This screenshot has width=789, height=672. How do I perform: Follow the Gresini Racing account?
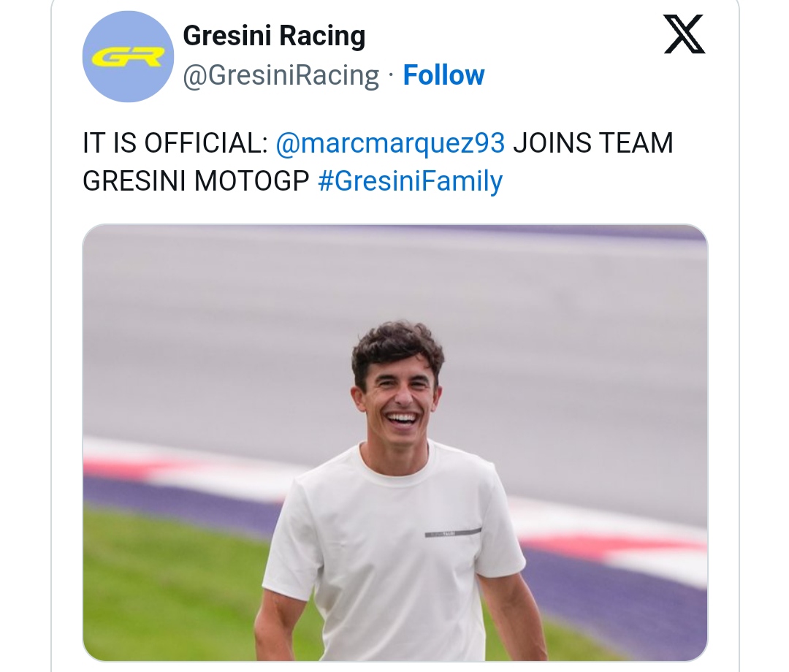tap(443, 75)
